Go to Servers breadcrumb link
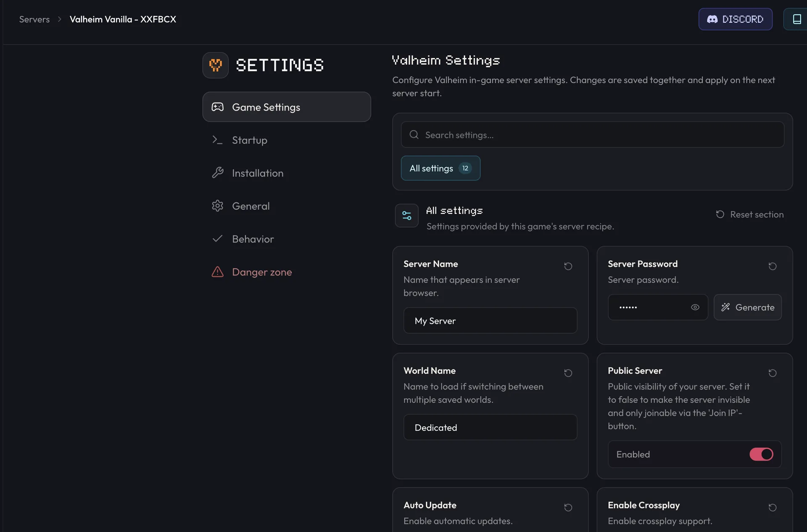 (34, 19)
